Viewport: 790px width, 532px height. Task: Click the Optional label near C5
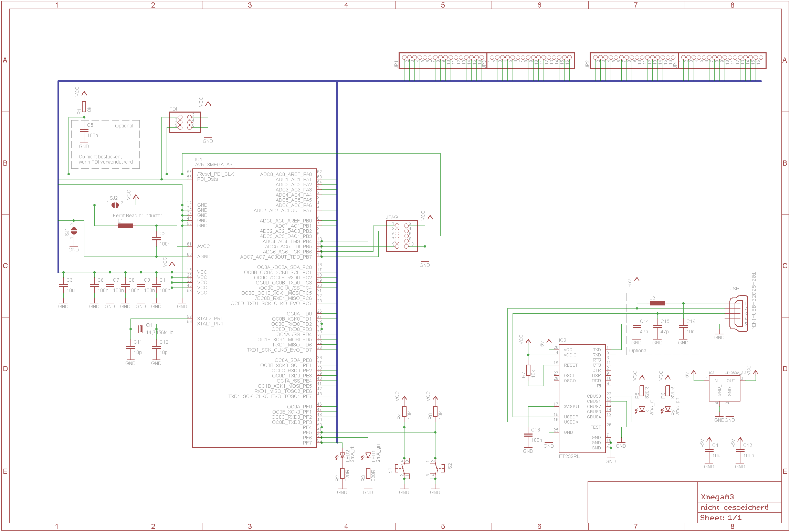click(124, 126)
